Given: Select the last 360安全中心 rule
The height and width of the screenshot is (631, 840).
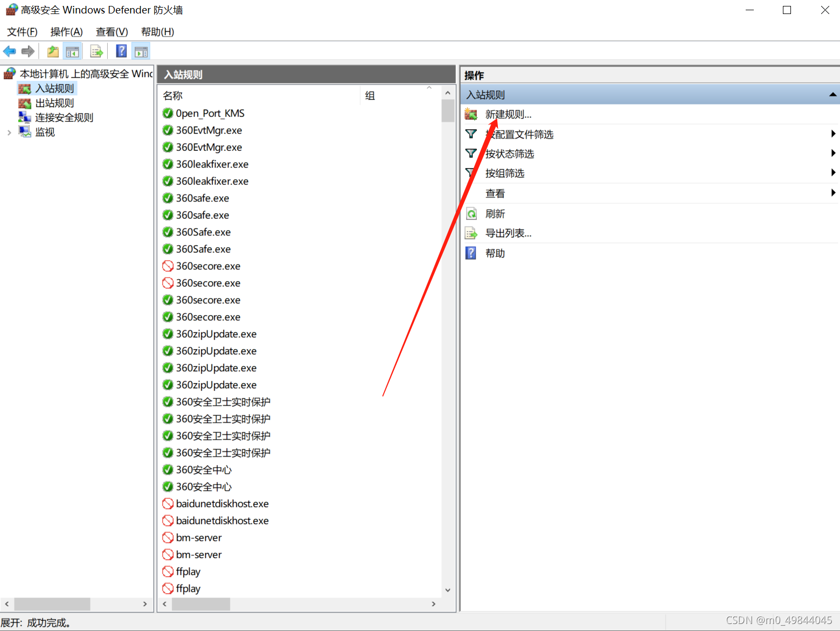Looking at the screenshot, I should pyautogui.click(x=204, y=487).
